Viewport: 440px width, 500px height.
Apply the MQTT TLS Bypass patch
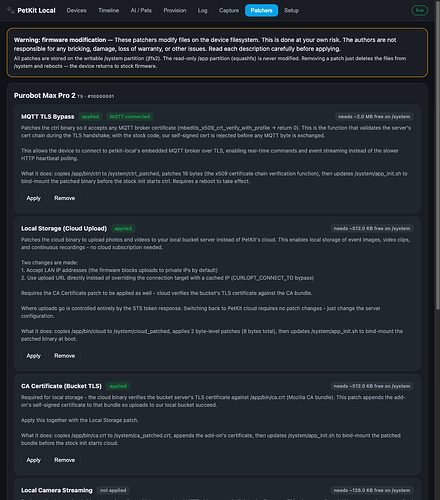click(33, 198)
